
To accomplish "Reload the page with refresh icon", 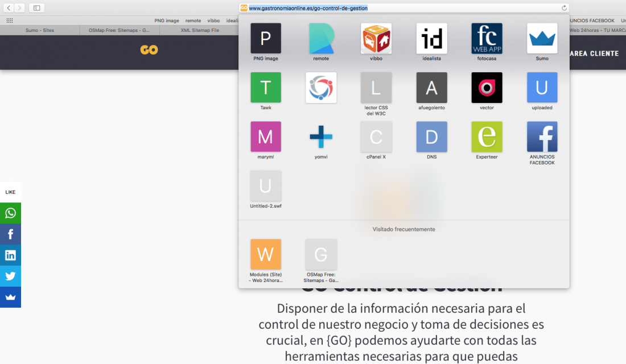I will click(x=564, y=8).
